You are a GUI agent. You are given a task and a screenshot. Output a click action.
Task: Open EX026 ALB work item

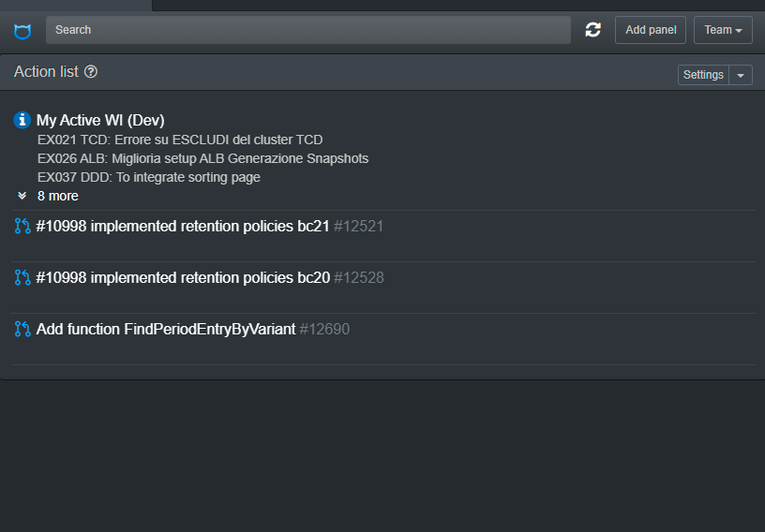pyautogui.click(x=202, y=158)
